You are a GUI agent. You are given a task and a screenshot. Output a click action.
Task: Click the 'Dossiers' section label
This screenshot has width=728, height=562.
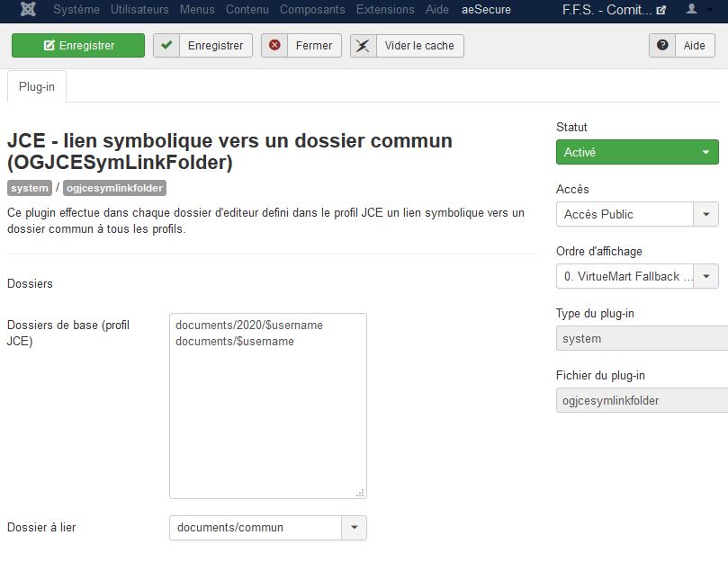31,283
